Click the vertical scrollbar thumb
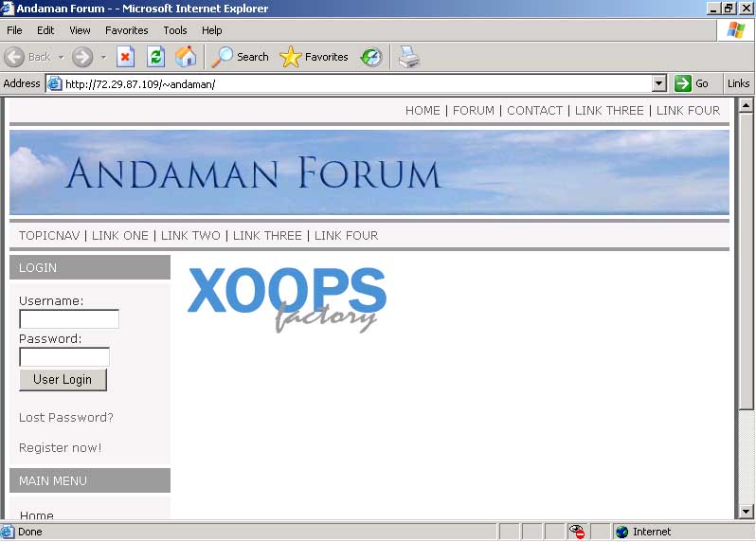 746,261
